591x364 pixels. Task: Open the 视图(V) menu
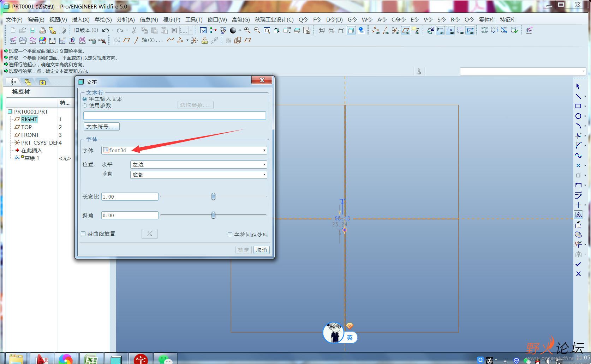58,20
